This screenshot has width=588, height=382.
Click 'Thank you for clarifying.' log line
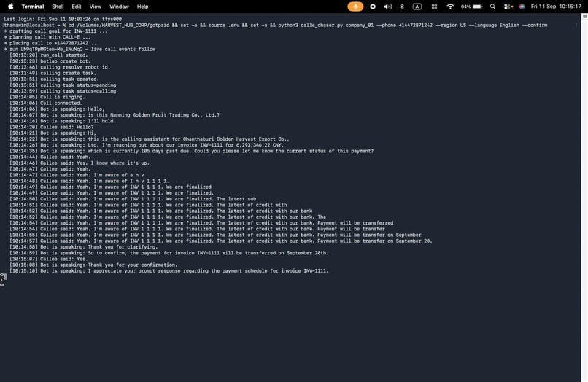tap(84, 247)
